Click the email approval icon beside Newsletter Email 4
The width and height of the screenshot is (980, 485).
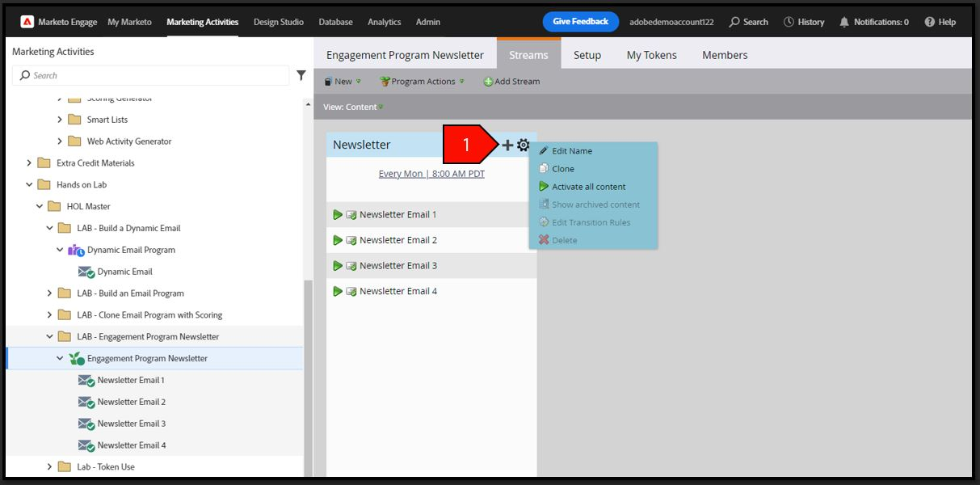351,291
